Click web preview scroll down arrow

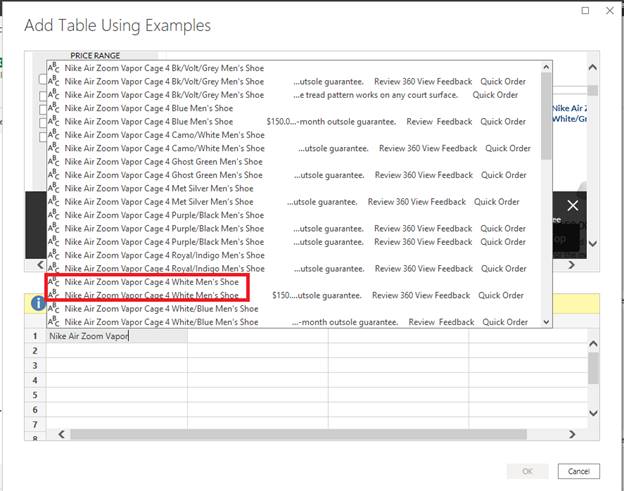pos(593,244)
